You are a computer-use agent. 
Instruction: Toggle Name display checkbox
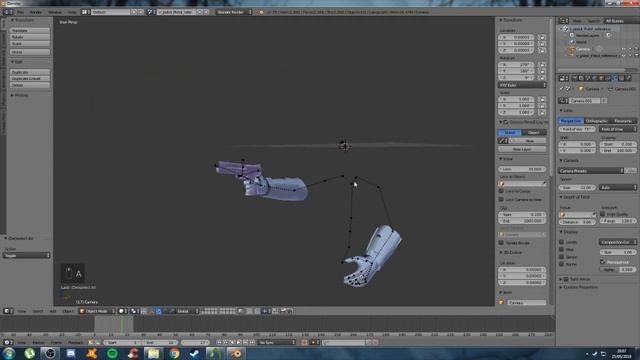pyautogui.click(x=562, y=264)
